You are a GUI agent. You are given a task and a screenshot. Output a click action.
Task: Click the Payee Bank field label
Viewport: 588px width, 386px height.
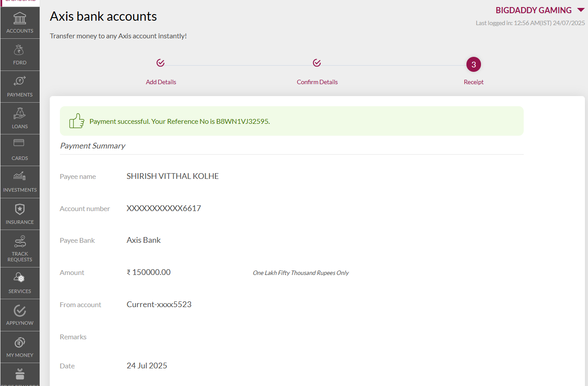[x=78, y=241]
